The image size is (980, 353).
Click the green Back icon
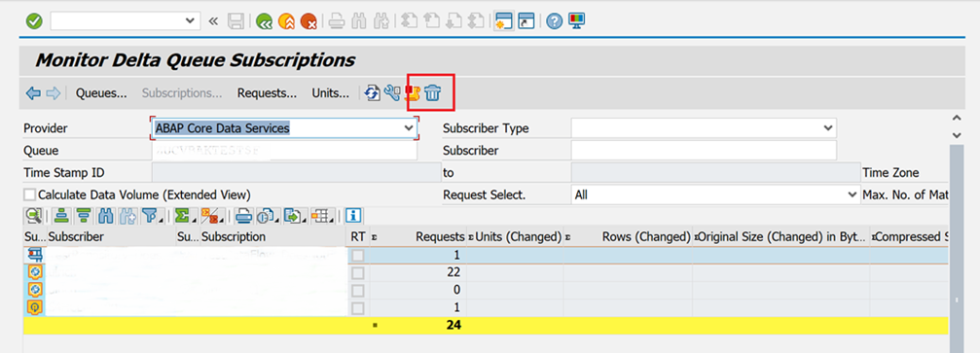point(264,21)
